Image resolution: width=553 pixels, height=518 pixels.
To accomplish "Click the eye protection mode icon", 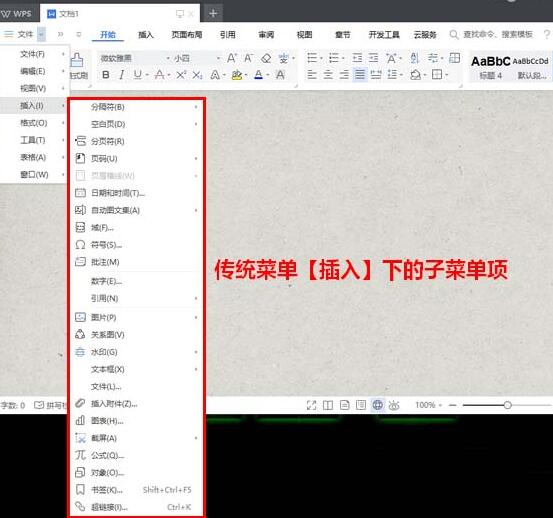I will click(394, 406).
